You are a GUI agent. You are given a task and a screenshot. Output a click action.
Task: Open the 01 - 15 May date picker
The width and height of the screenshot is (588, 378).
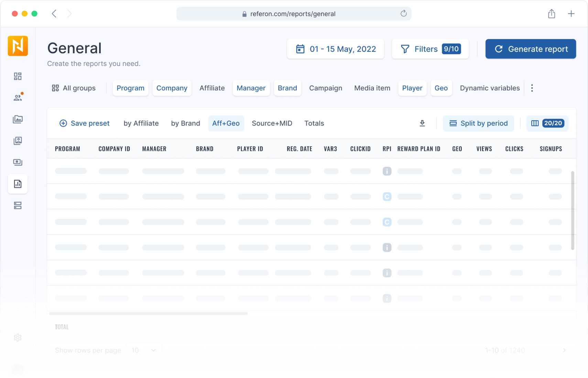[x=336, y=49]
